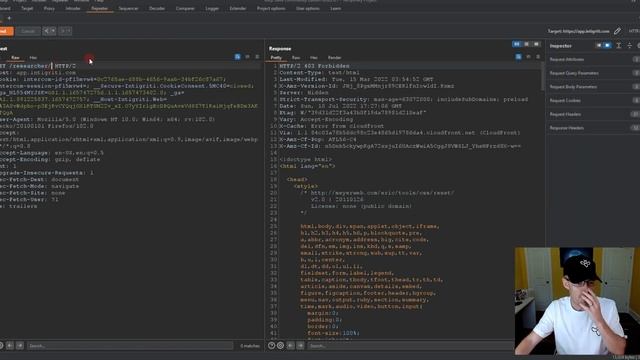Select the request Hex view tab
The width and height of the screenshot is (640, 360).
33,58
